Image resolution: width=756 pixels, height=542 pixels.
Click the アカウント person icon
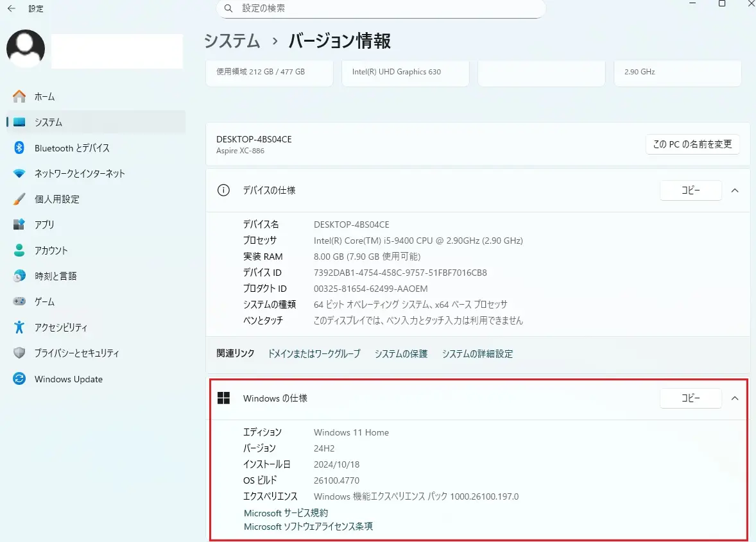pyautogui.click(x=19, y=250)
